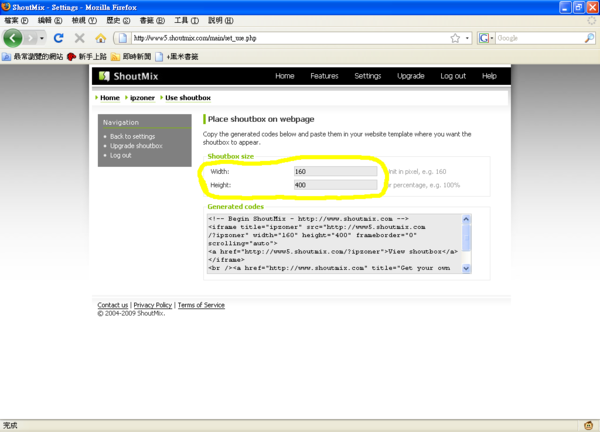Open the 即時新聞 feed bookmark
600x432 pixels.
click(131, 57)
